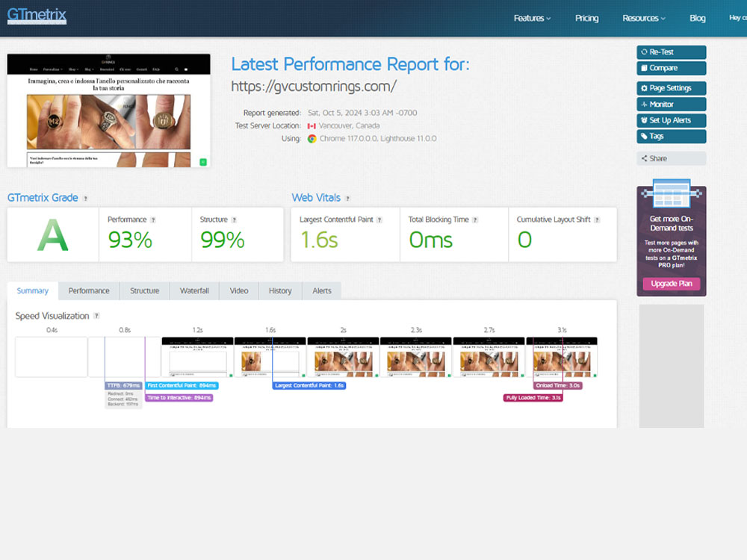Open the tested site URL link
This screenshot has height=560, width=747.
click(314, 86)
